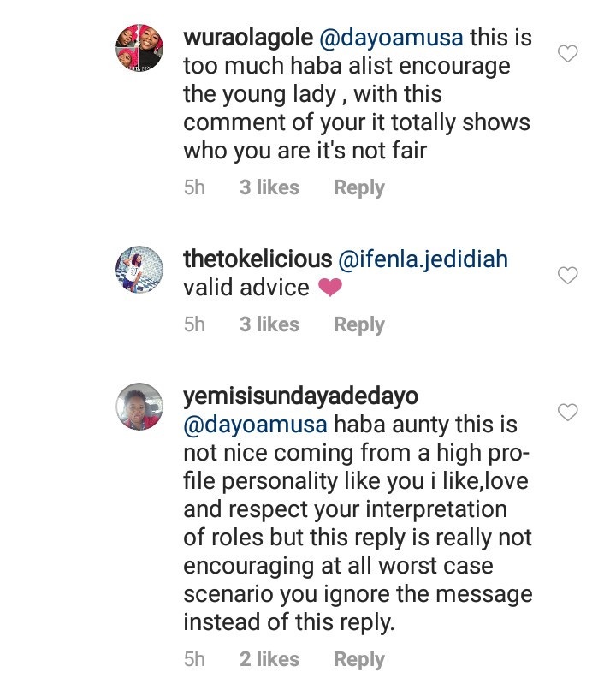Like thetokelicious's comment with heart icon
The height and width of the screenshot is (678, 616).
(x=567, y=276)
